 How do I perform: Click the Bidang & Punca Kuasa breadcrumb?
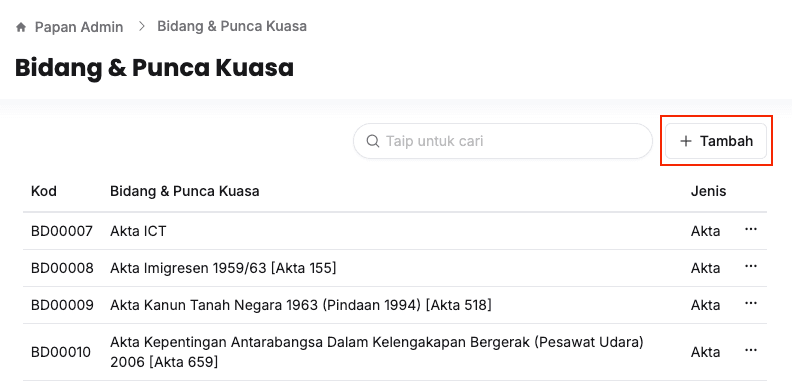pos(232,26)
